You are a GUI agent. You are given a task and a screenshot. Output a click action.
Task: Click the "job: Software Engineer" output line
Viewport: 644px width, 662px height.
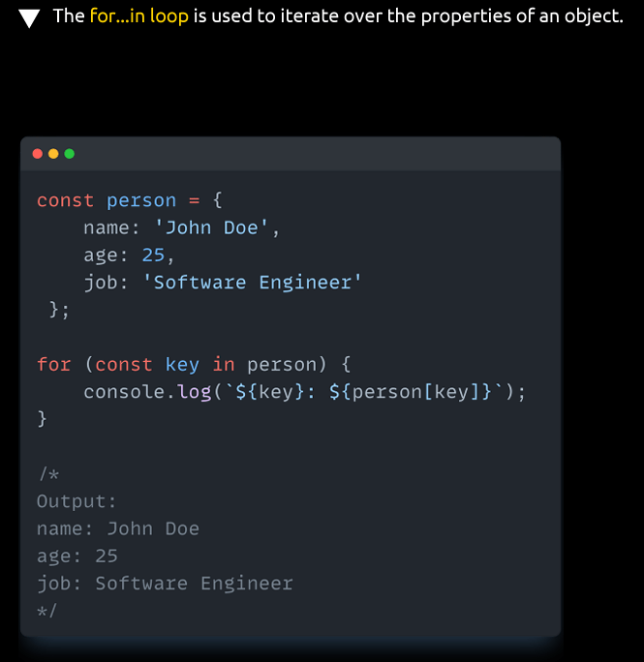pyautogui.click(x=164, y=583)
